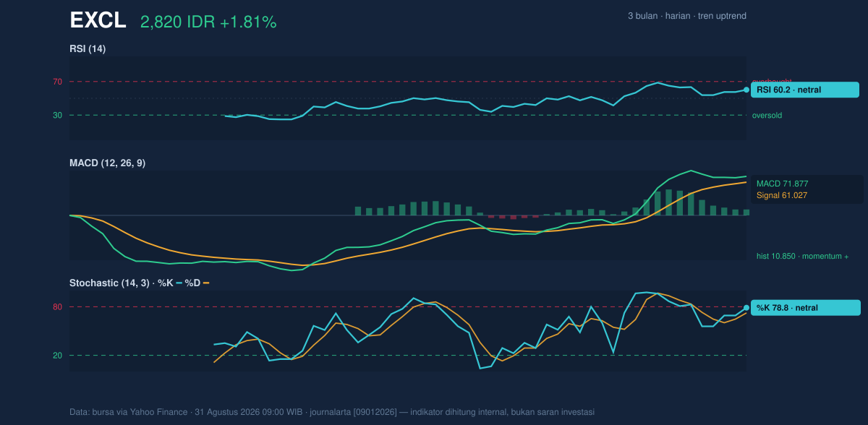The height and width of the screenshot is (425, 868).
Task: Click the RSI 60.2 netral badge
Action: (805, 90)
